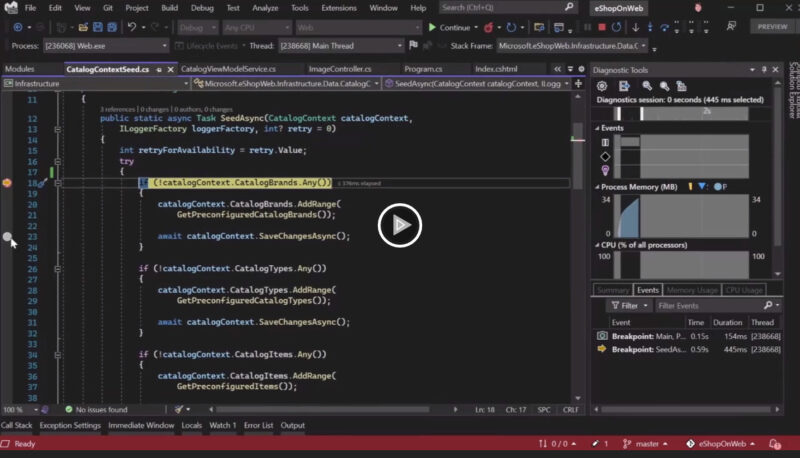800x458 pixels.
Task: Open the Analyze menu
Action: 265,8
